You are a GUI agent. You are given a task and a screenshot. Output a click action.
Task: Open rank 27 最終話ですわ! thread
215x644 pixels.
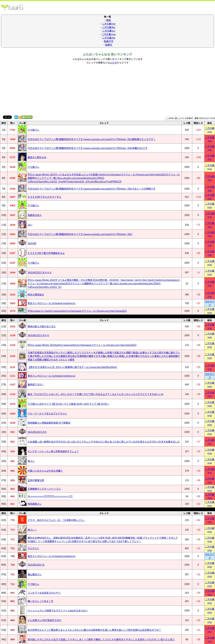tap(35, 385)
